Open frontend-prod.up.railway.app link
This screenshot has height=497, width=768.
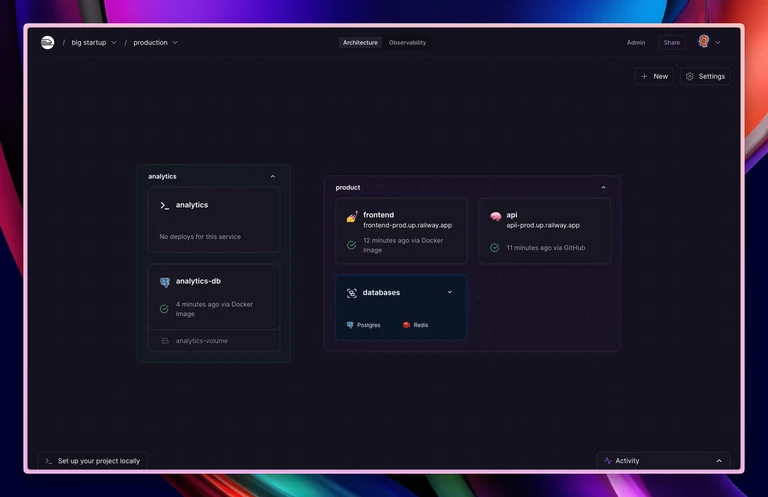pos(408,225)
